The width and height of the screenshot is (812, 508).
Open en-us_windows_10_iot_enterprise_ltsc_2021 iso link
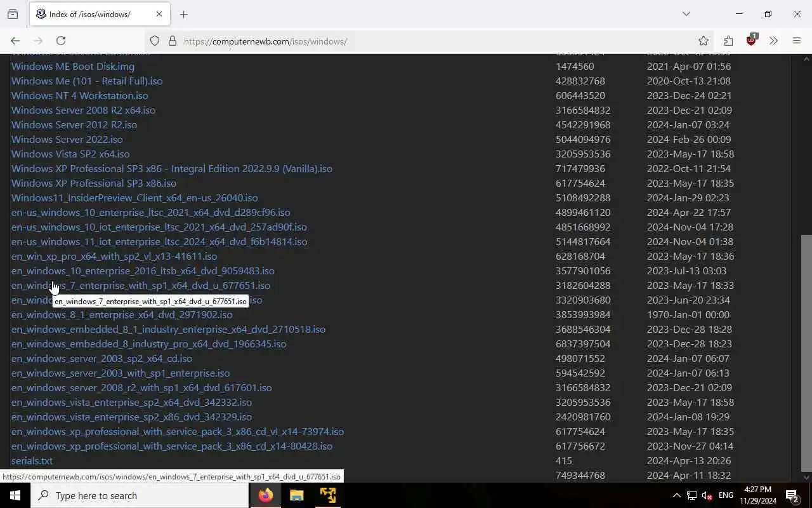pyautogui.click(x=159, y=227)
